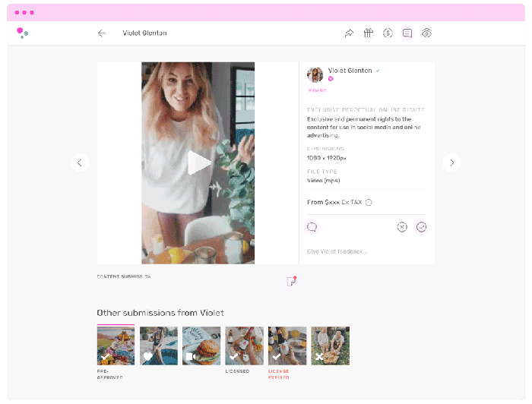
Task: Type in the Give Violet feedback field
Action: pos(365,251)
